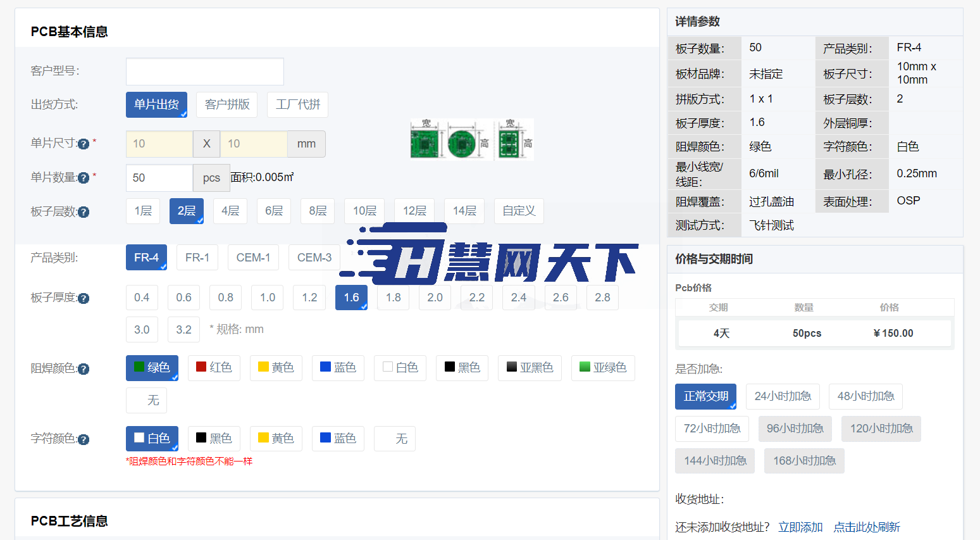This screenshot has height=540, width=980.
Task: Select 24小时加急 rush option
Action: click(x=783, y=396)
